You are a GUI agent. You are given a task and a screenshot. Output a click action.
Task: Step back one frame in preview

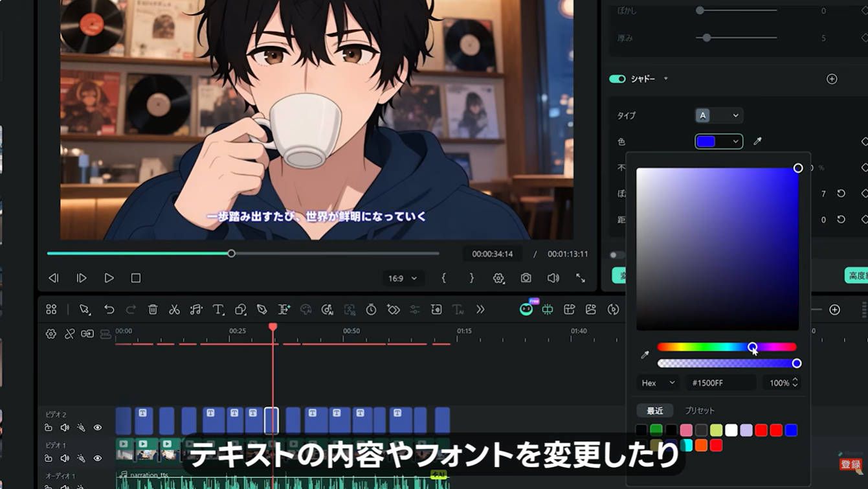pos(54,278)
